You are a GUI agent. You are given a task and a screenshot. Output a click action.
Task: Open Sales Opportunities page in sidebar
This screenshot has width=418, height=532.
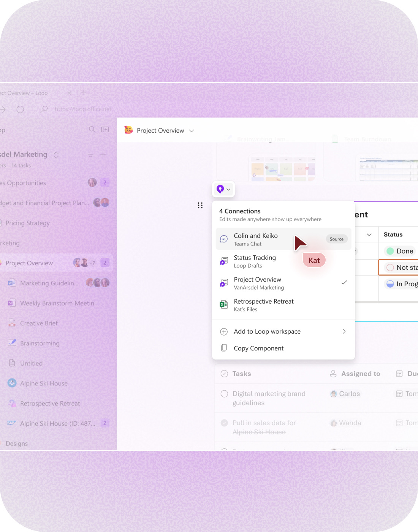[55, 183]
